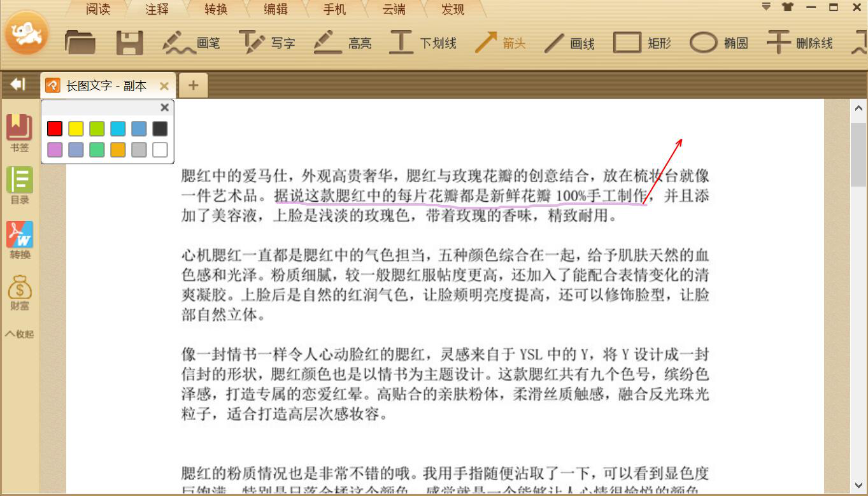Open the skin shirt icon in title bar
This screenshot has width=868, height=496.
pyautogui.click(x=788, y=7)
